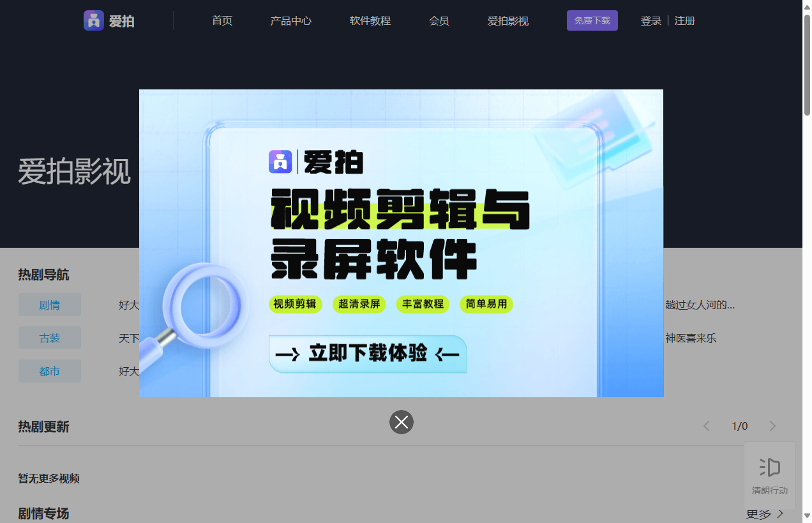
Task: Click 立即下载体验 in the popup
Action: 367,353
